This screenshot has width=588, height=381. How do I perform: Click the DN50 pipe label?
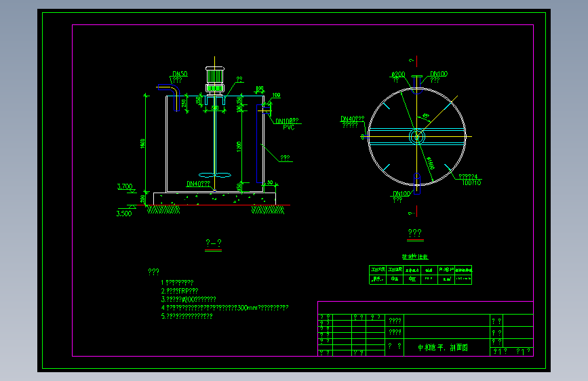180,74
